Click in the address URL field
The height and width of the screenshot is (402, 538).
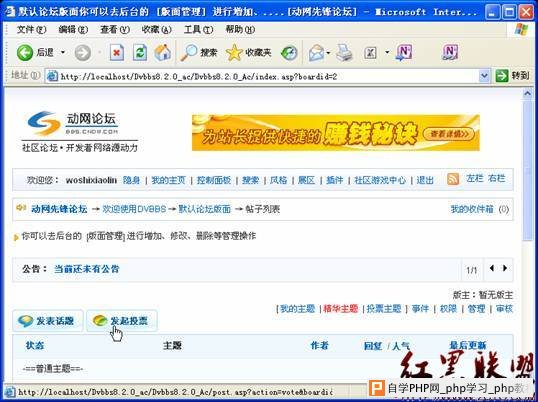pos(268,76)
